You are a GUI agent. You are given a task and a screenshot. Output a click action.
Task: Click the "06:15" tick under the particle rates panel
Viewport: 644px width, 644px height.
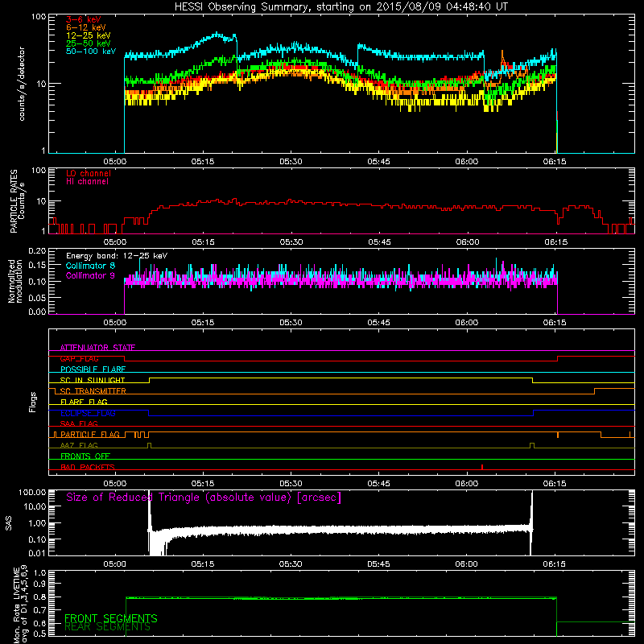[555, 242]
